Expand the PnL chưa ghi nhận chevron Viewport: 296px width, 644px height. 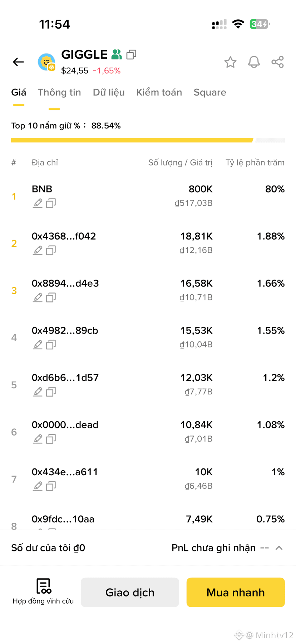[279, 548]
